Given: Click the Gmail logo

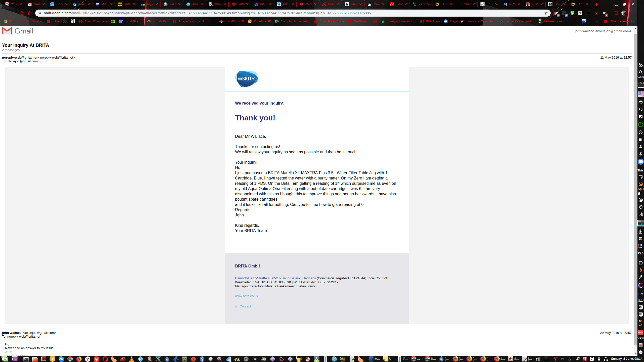Looking at the screenshot, I should tap(17, 31).
